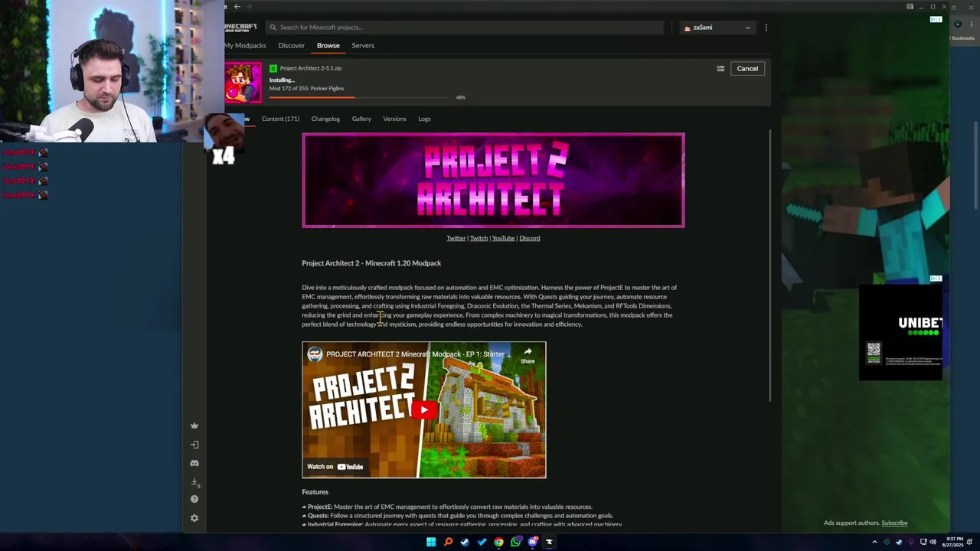
Task: Open the Windows Start menu
Action: [431, 542]
